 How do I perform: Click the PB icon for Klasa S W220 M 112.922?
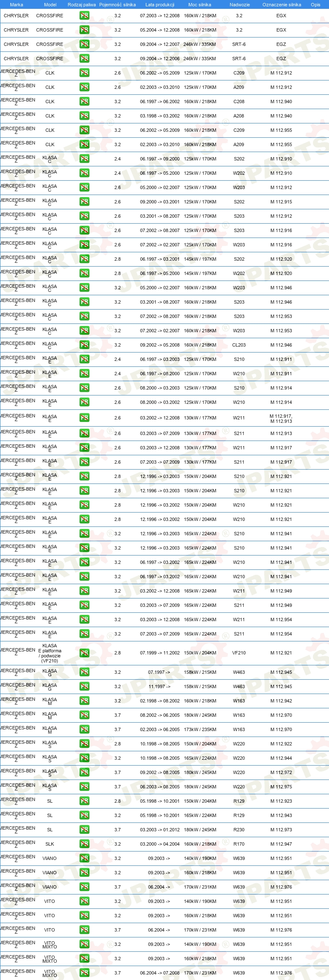coord(84,744)
